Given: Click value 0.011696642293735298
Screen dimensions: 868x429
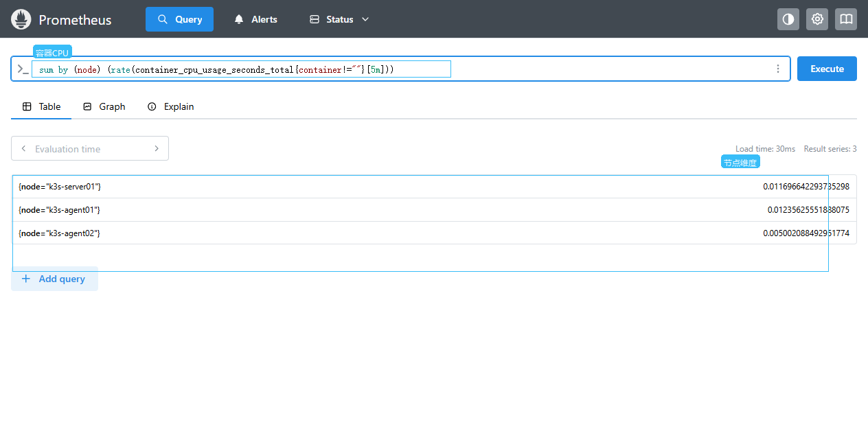Looking at the screenshot, I should (x=806, y=187).
